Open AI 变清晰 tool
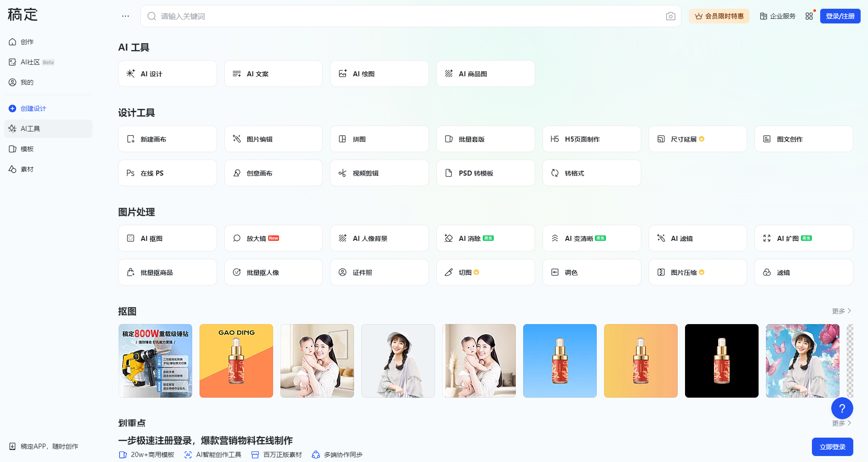 [x=592, y=238]
